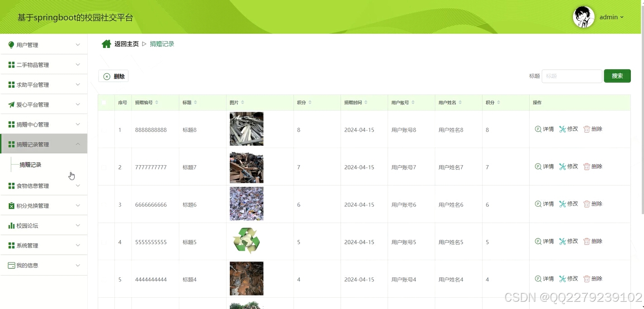The height and width of the screenshot is (309, 644).
Task: Open the admin account dropdown
Action: pyautogui.click(x=611, y=17)
